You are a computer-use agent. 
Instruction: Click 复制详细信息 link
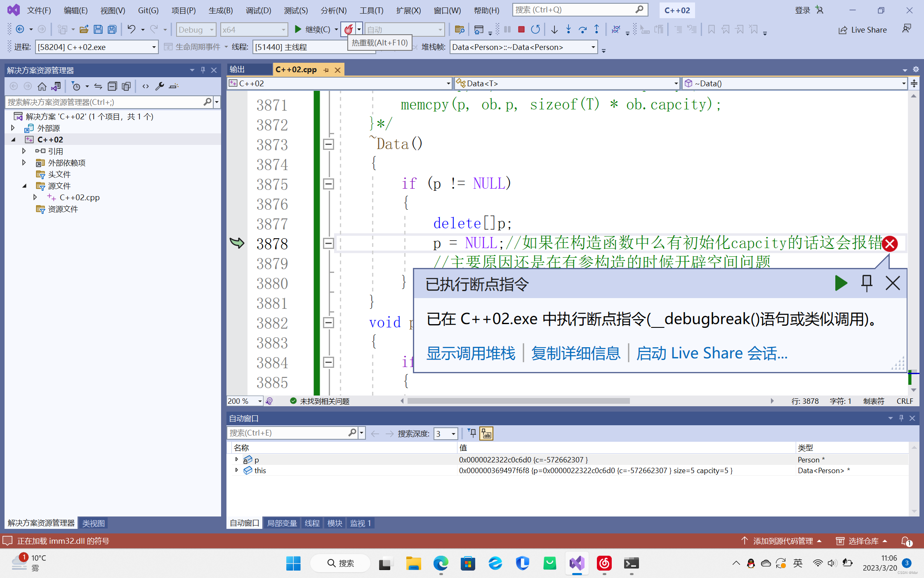pos(575,353)
